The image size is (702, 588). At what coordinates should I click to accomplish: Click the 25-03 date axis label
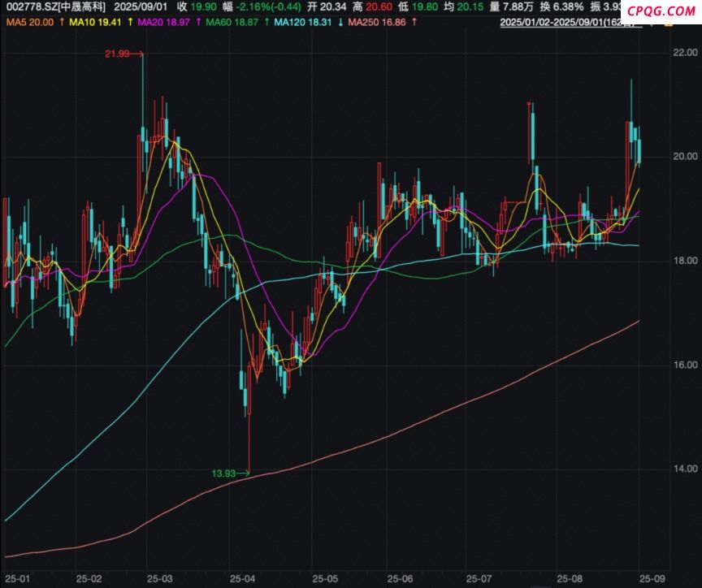160,578
